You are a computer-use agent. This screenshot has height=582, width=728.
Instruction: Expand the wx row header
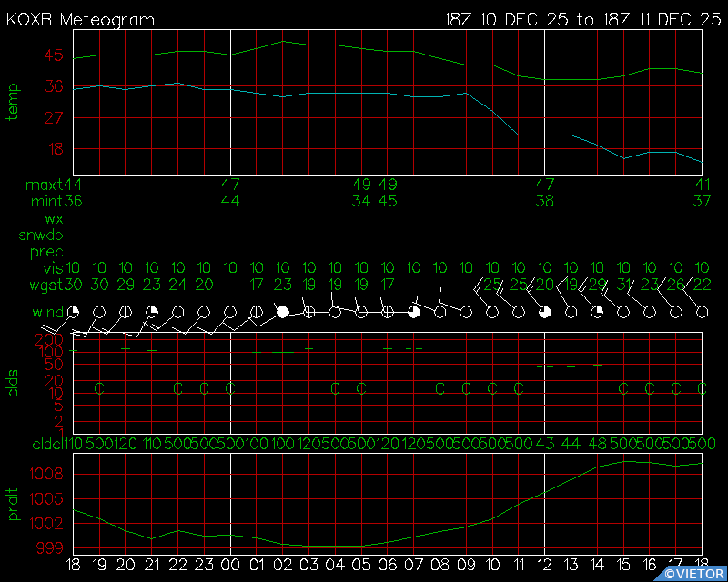pos(53,218)
